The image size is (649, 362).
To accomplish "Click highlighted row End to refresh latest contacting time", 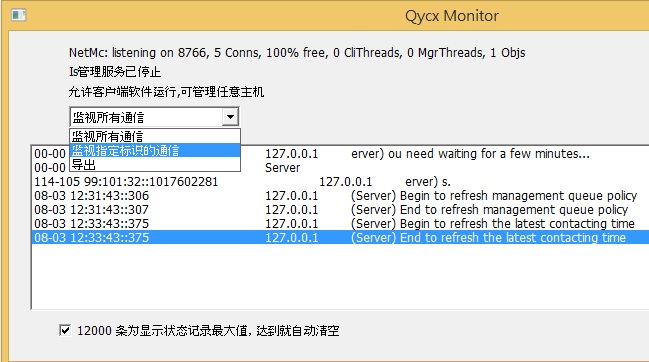I will click(x=340, y=237).
